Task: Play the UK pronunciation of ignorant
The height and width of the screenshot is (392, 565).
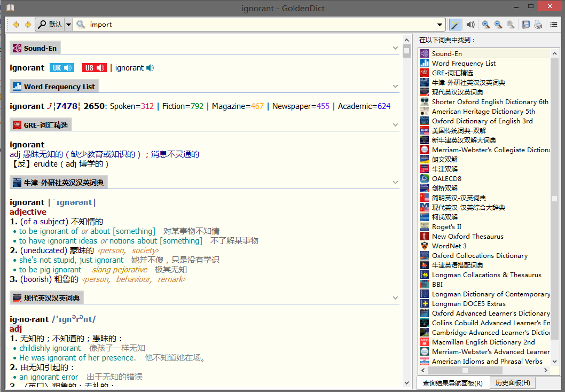Action: [62, 68]
